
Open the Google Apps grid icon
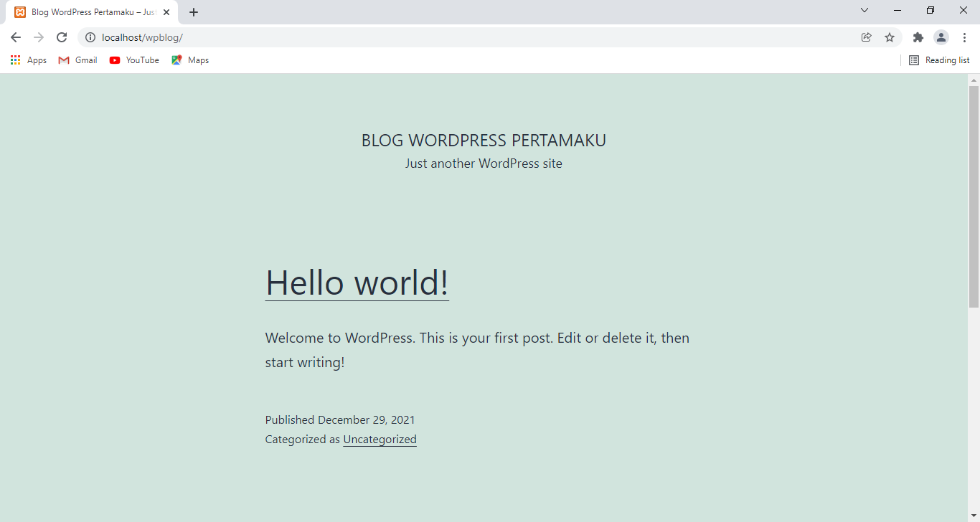point(15,60)
